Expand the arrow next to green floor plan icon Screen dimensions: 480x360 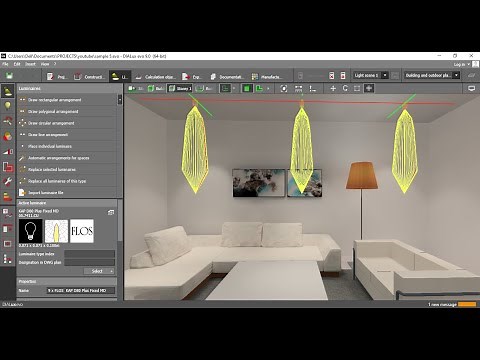click(268, 88)
